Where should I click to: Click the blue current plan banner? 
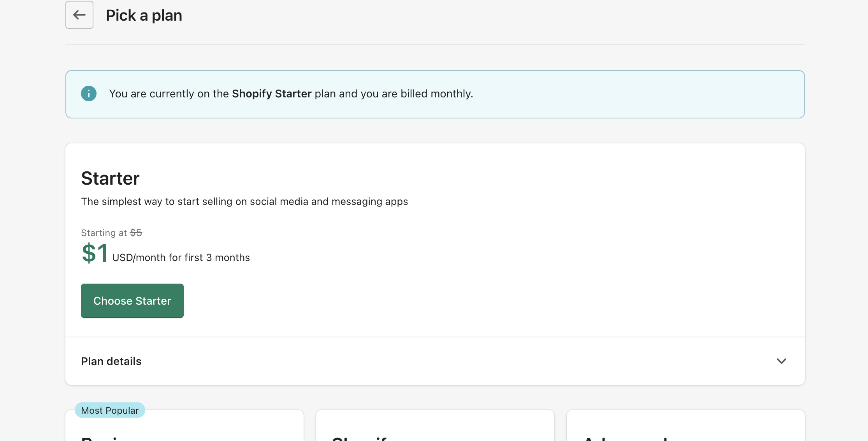tap(638, 94)
